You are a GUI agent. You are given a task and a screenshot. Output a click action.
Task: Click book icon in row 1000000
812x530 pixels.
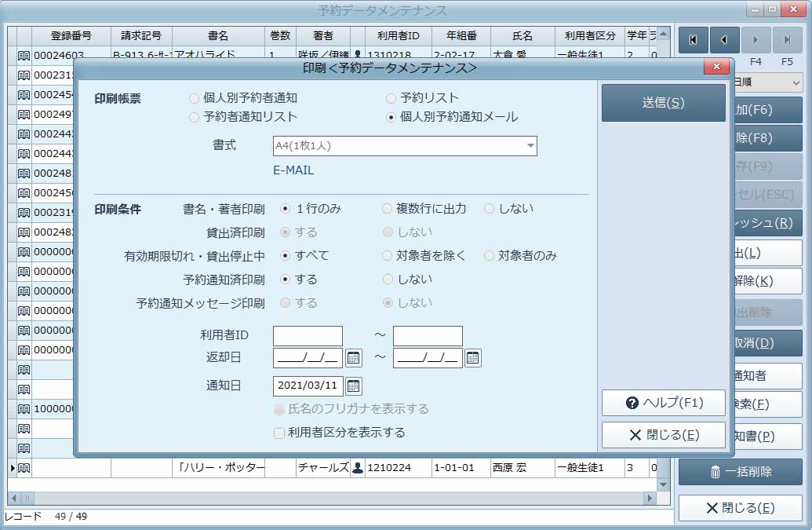coord(24,409)
